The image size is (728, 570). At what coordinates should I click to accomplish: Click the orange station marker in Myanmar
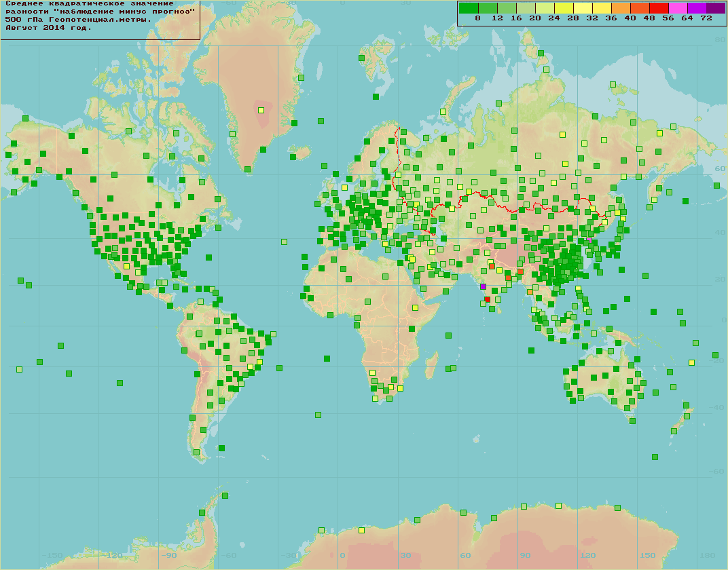click(x=530, y=292)
